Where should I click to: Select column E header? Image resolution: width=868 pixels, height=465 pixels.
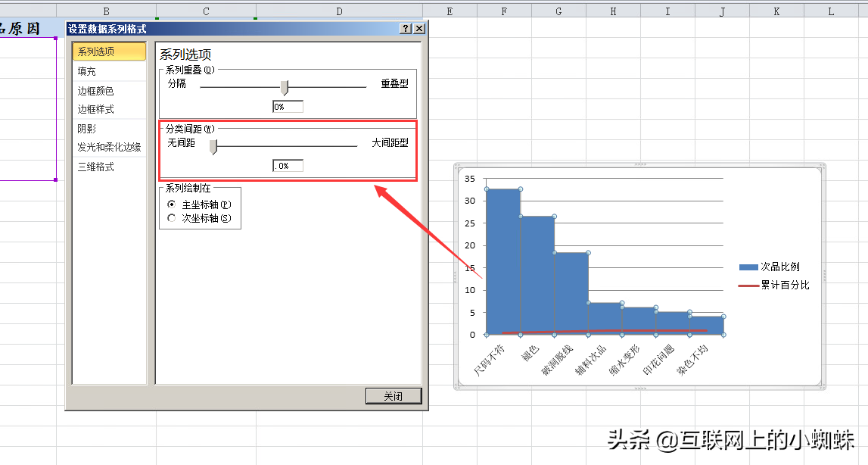[450, 11]
